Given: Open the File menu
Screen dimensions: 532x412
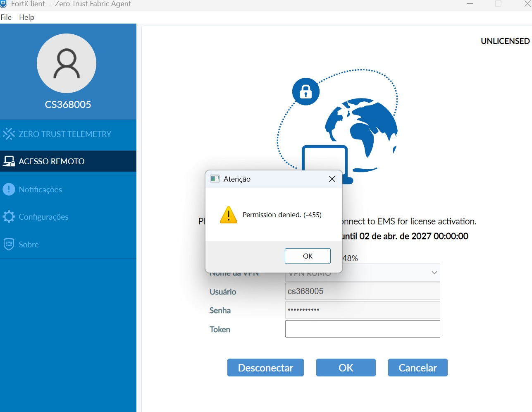Looking at the screenshot, I should [6, 17].
